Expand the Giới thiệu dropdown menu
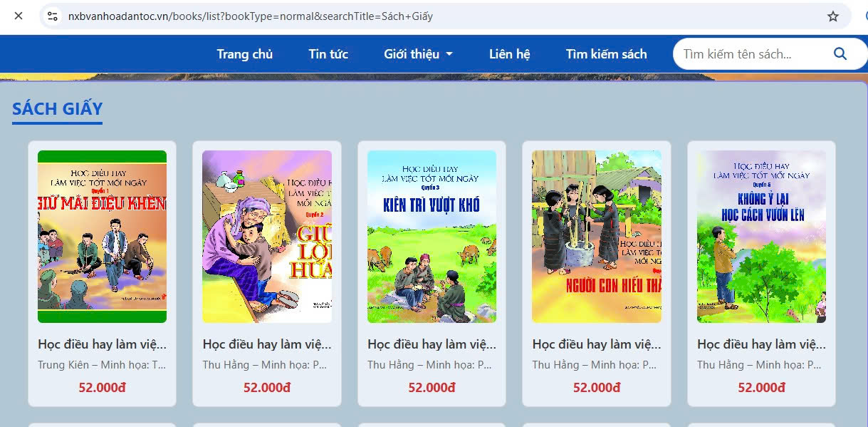 click(x=419, y=53)
